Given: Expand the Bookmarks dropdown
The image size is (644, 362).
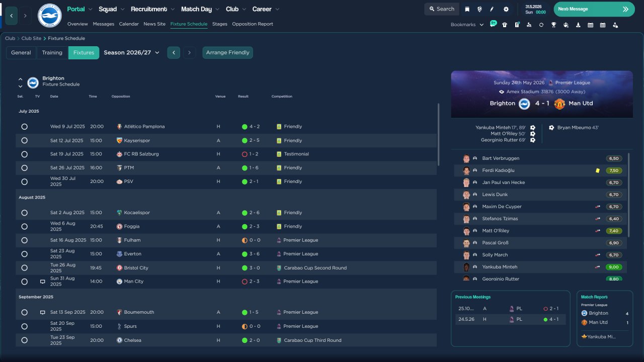Looking at the screenshot, I should pyautogui.click(x=467, y=25).
